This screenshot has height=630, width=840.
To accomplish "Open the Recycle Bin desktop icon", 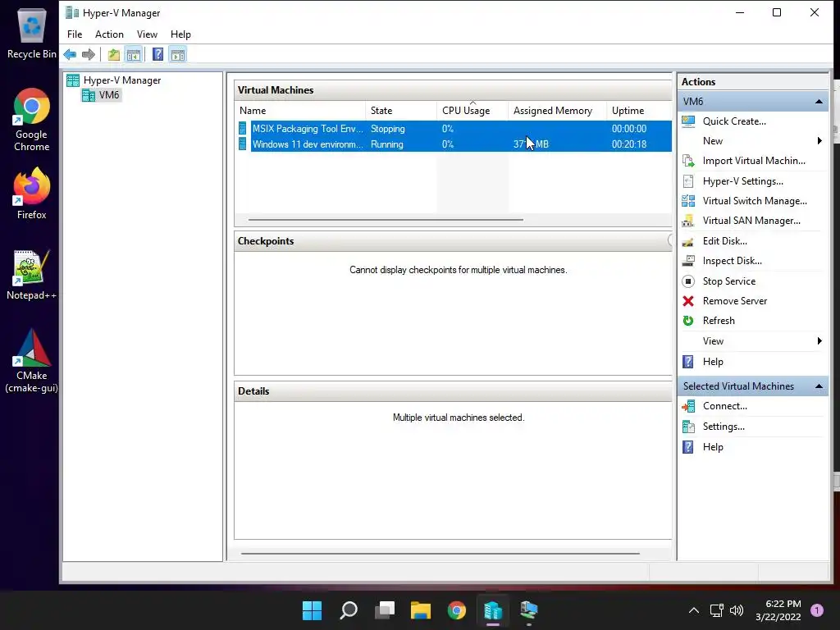I will [x=31, y=33].
